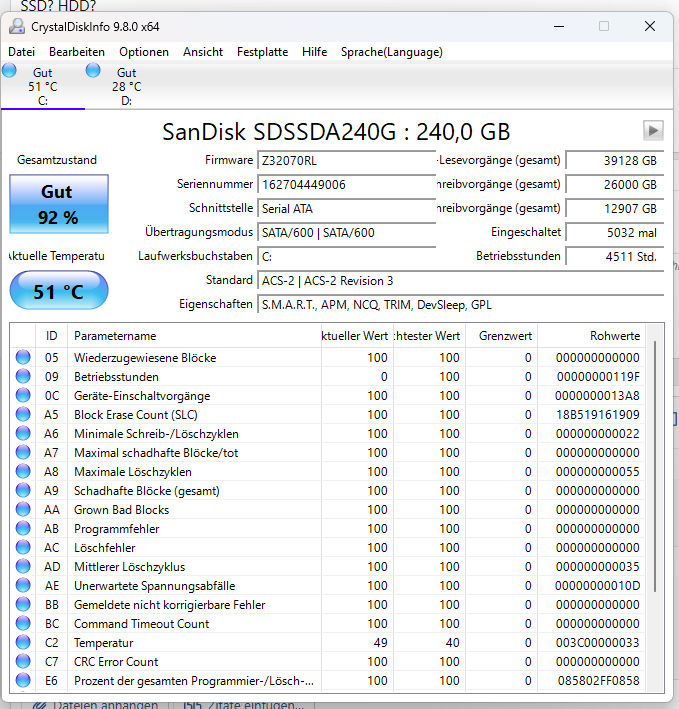Select the C: drive tab at 51 °C

43,86
